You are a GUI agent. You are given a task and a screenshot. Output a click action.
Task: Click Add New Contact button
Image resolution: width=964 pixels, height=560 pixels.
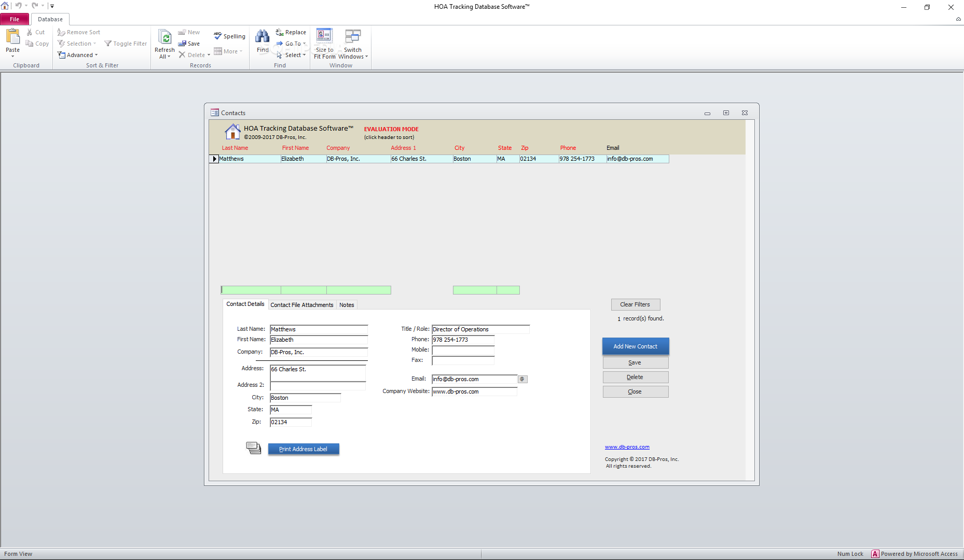[636, 346]
